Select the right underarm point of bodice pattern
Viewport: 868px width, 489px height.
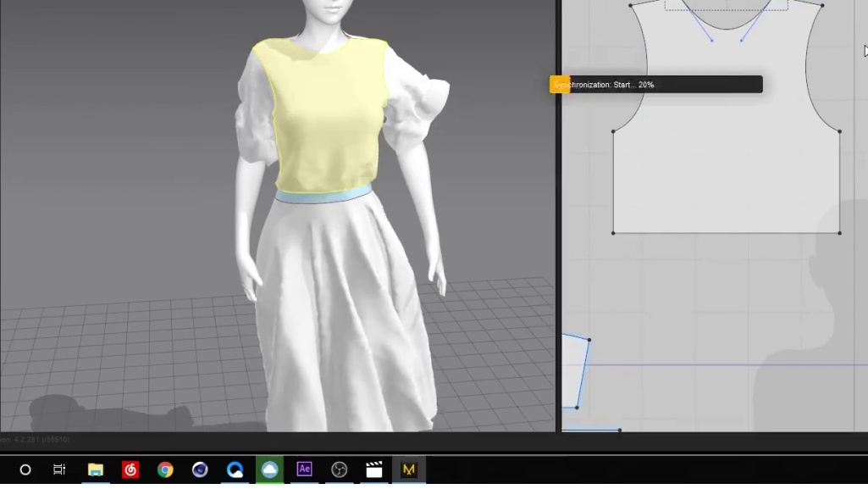click(x=840, y=132)
